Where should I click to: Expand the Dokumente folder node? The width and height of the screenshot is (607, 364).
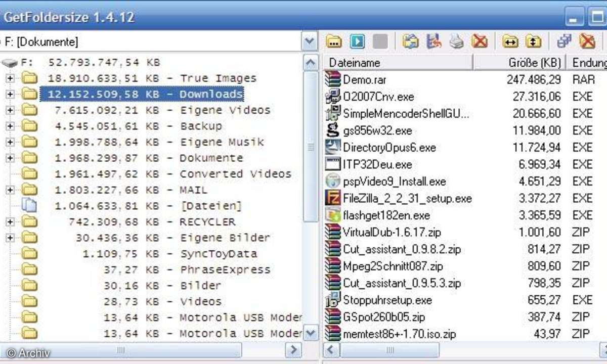[x=10, y=158]
